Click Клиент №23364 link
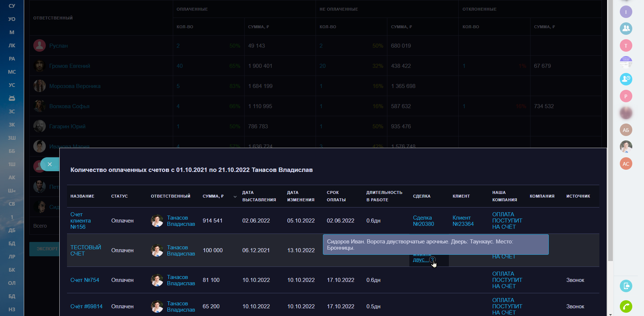This screenshot has height=316, width=644. pyautogui.click(x=463, y=221)
